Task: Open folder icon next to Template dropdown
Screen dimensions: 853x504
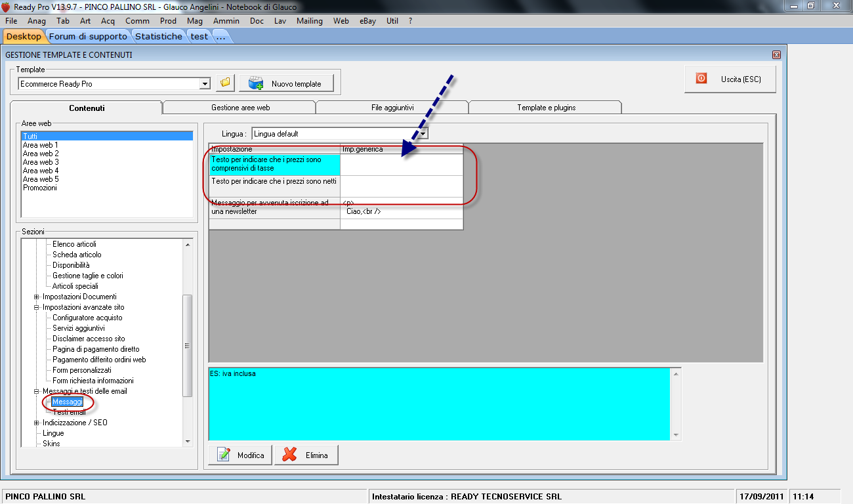Action: (x=225, y=83)
